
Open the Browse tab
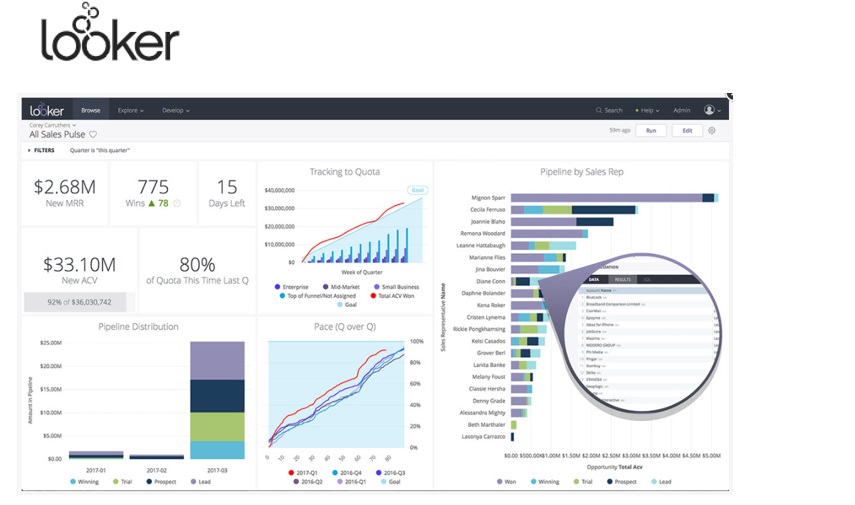tap(91, 110)
